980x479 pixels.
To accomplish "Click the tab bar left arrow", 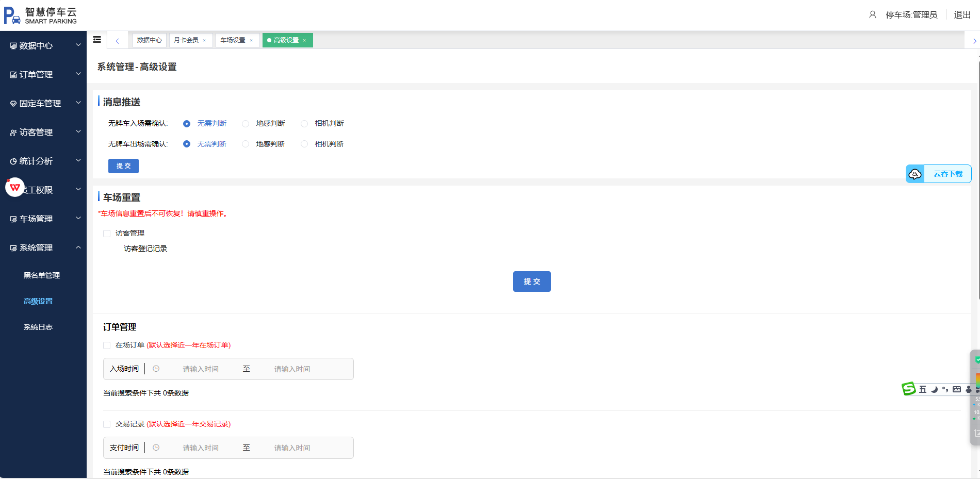I will (x=118, y=41).
